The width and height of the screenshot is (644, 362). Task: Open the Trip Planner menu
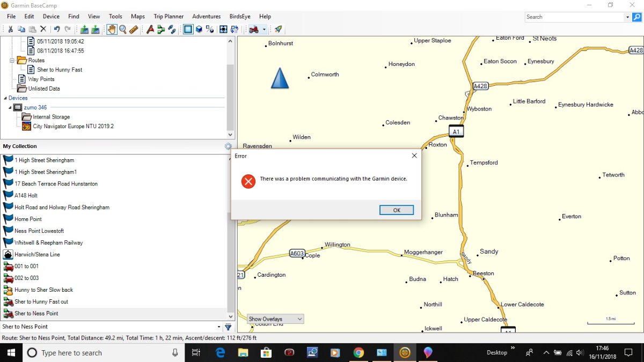[x=169, y=17]
